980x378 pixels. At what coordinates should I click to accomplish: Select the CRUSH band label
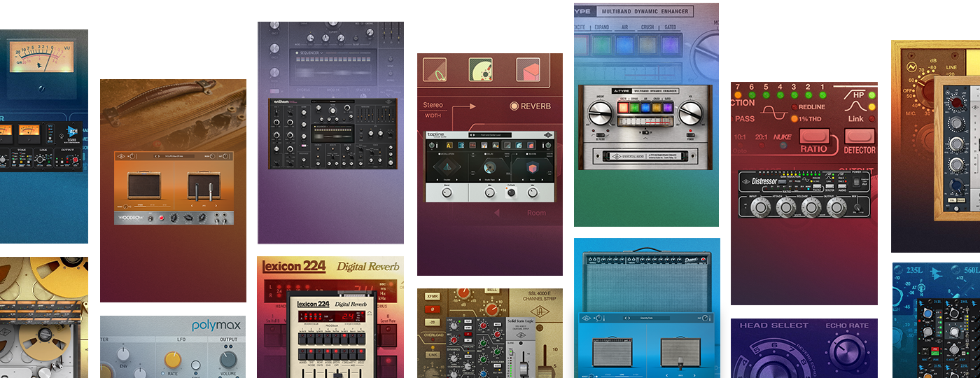point(647,27)
